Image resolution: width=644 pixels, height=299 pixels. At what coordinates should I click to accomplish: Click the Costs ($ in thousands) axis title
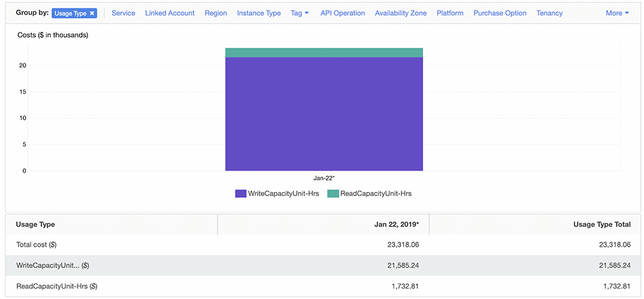tap(53, 35)
